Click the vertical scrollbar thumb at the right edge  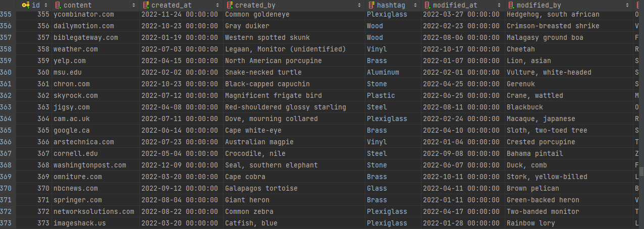tap(641, 171)
